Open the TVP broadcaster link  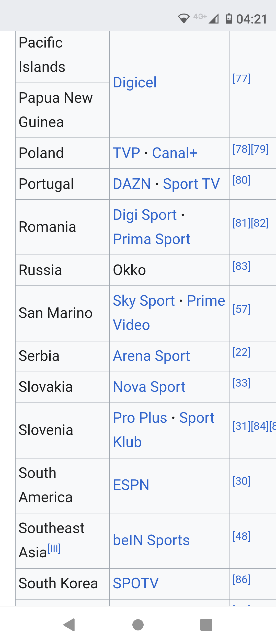126,153
